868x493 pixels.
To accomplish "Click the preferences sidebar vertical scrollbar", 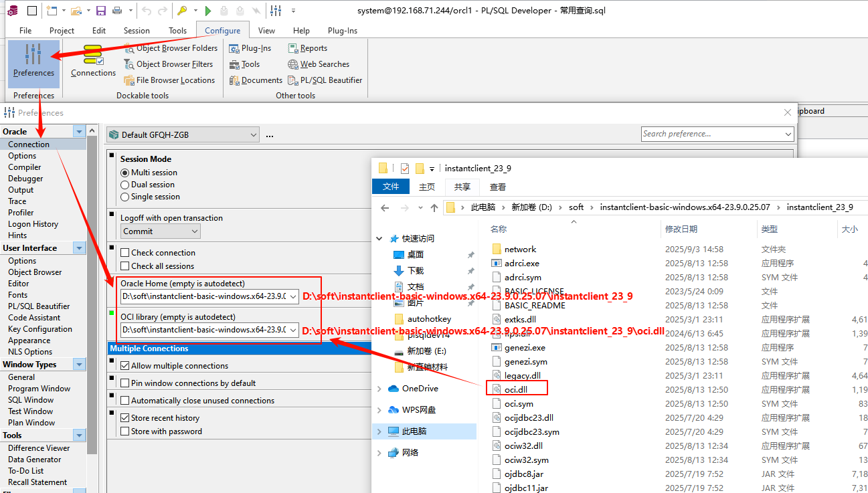I will point(92,294).
